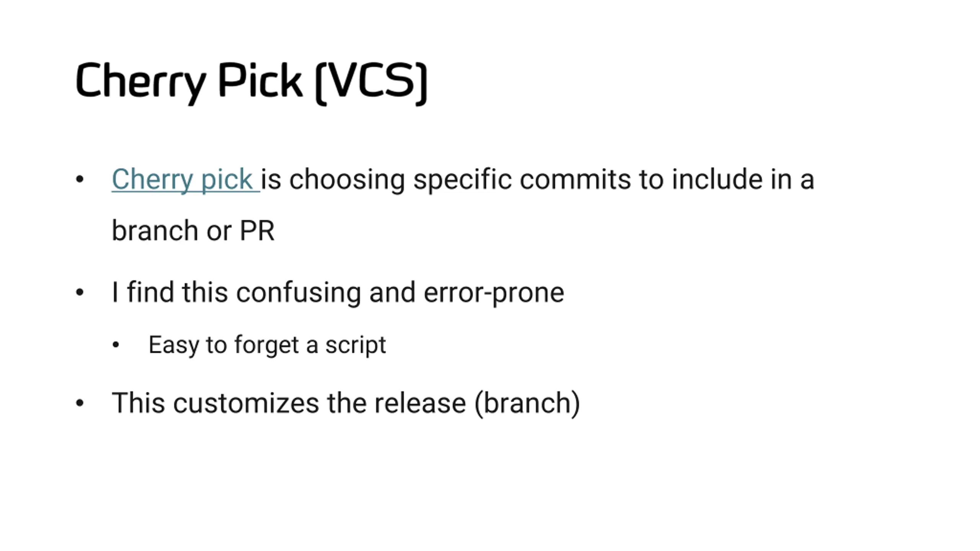Click the word 'customizes' in last bullet
Viewport: 980px width, 551px height.
coord(246,403)
